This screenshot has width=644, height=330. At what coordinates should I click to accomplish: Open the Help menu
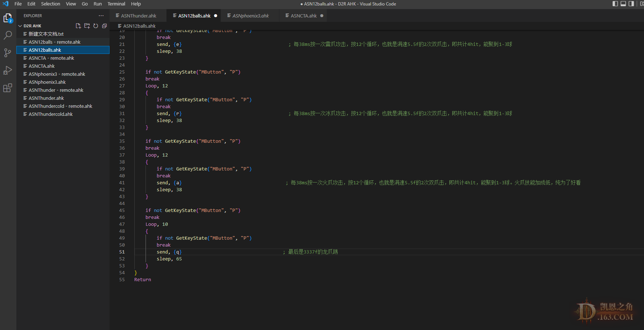tap(136, 4)
